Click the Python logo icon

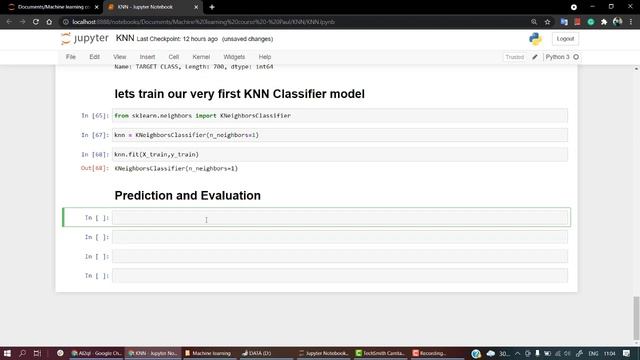(x=535, y=39)
